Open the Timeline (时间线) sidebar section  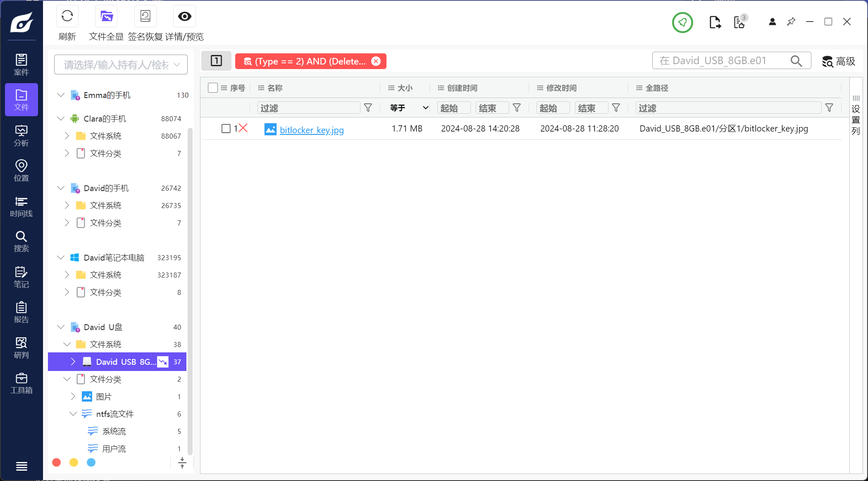pyautogui.click(x=21, y=206)
